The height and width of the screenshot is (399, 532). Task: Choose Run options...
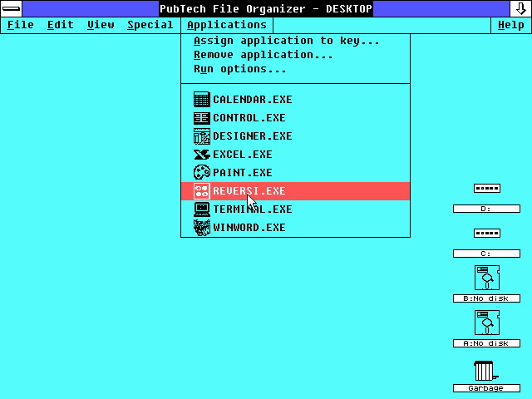click(295, 69)
